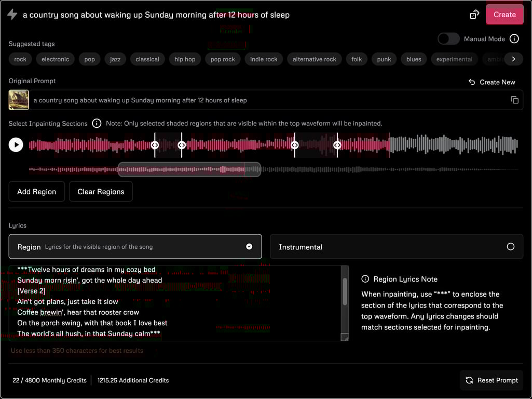Select the hip hop tag
This screenshot has height=399, width=532.
[185, 59]
